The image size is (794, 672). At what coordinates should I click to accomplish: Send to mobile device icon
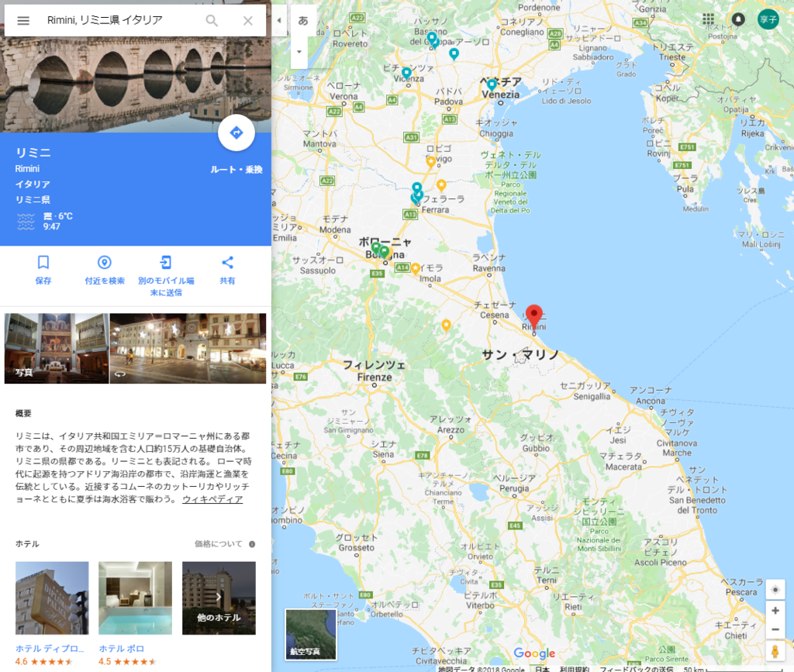(166, 262)
